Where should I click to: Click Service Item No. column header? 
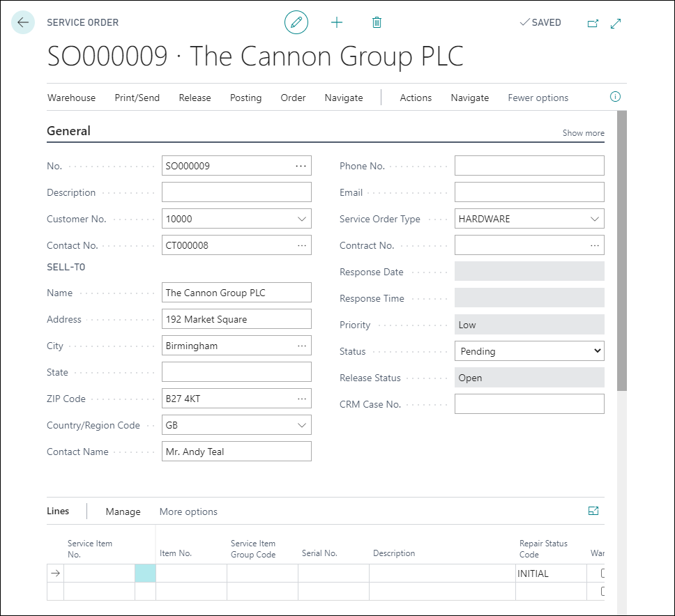(90, 549)
